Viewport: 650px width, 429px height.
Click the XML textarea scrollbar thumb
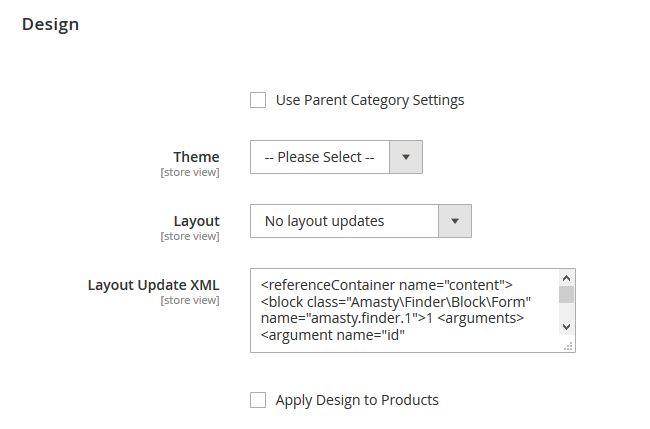566,294
